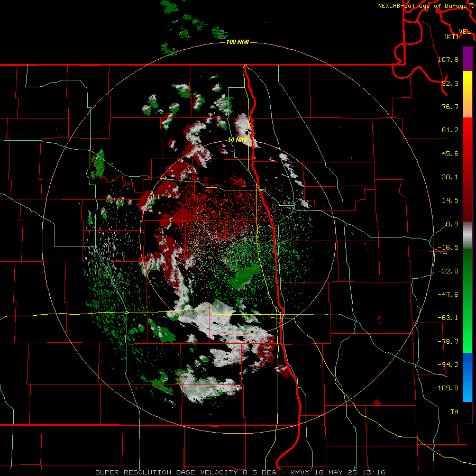Click the VEL label above the color scale
The image size is (476, 476).
coord(464,32)
